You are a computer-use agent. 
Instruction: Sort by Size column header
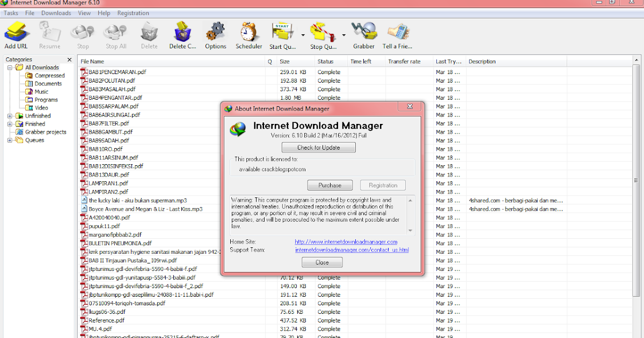[x=296, y=62]
